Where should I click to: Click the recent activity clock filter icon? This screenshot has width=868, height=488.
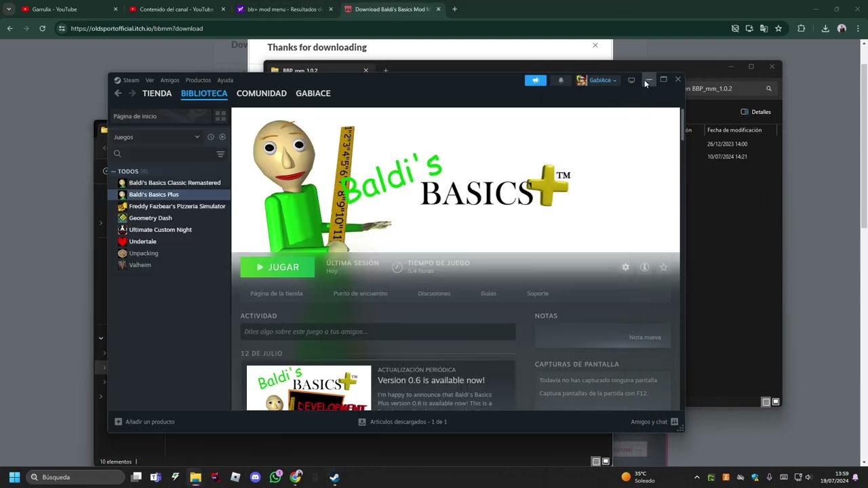[211, 137]
